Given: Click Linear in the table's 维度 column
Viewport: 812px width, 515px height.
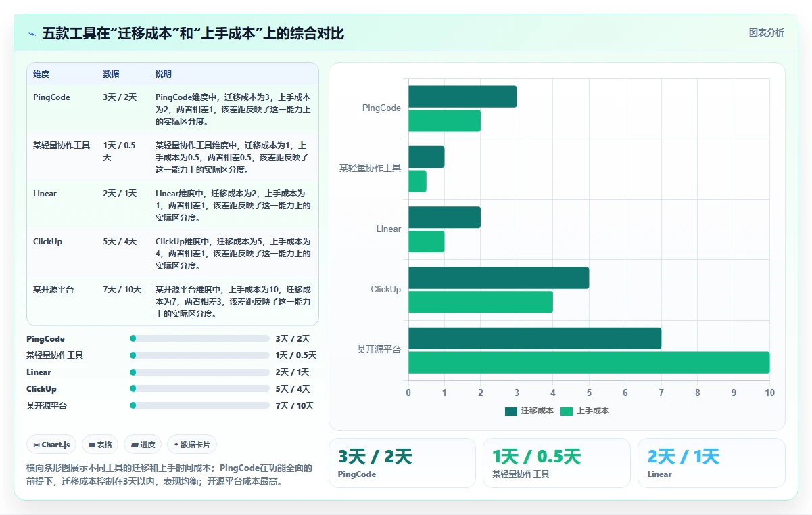Looking at the screenshot, I should (45, 194).
